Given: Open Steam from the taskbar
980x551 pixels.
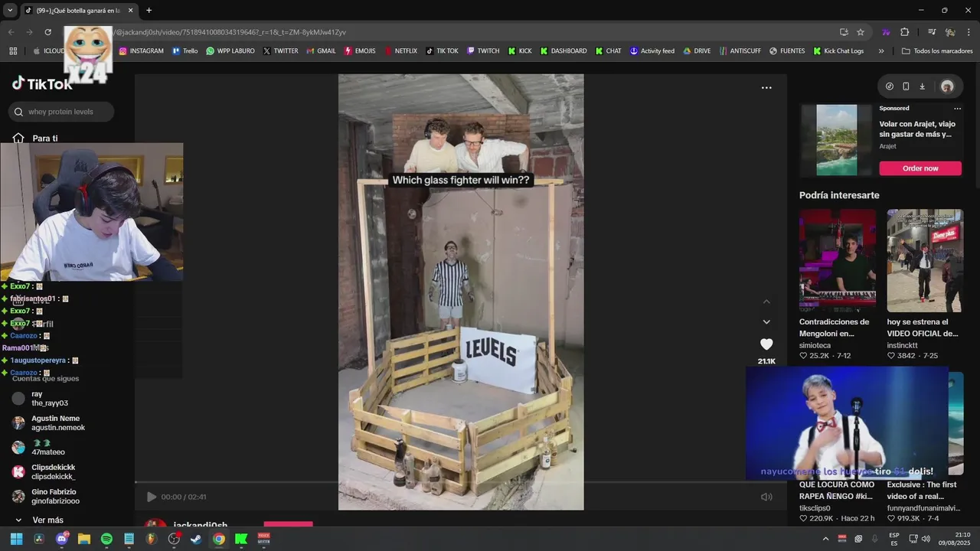Looking at the screenshot, I should (196, 539).
